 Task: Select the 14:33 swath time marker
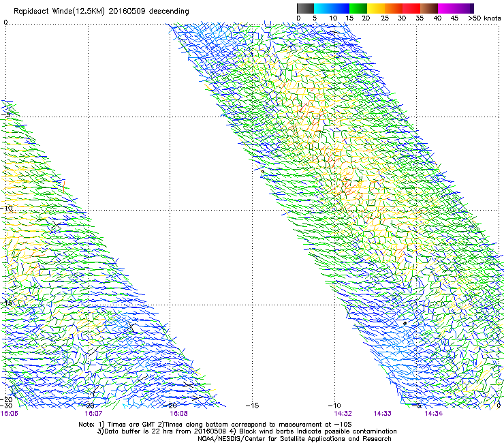[382, 414]
